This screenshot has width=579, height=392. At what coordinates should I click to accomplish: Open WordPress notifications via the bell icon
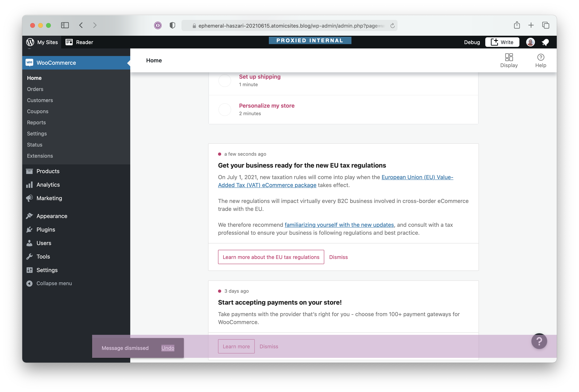[x=545, y=42]
